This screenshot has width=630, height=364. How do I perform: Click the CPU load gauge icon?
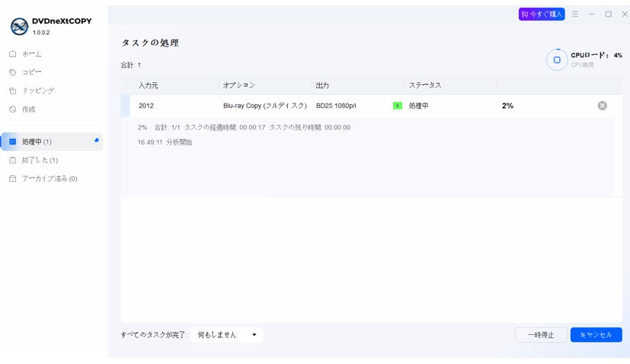[557, 60]
